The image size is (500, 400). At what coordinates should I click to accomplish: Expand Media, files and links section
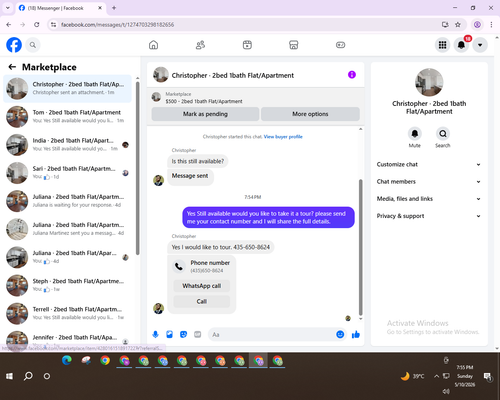click(429, 199)
